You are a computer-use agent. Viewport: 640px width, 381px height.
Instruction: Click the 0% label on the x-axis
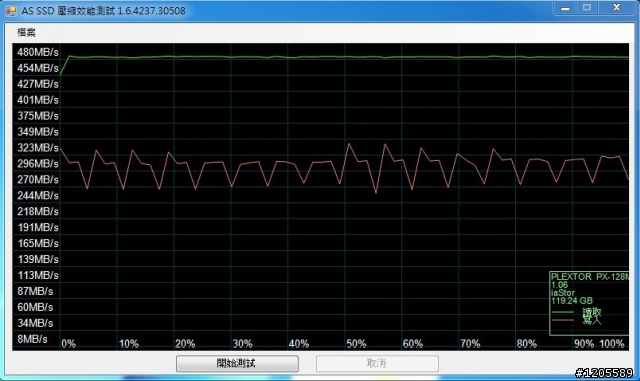point(69,344)
